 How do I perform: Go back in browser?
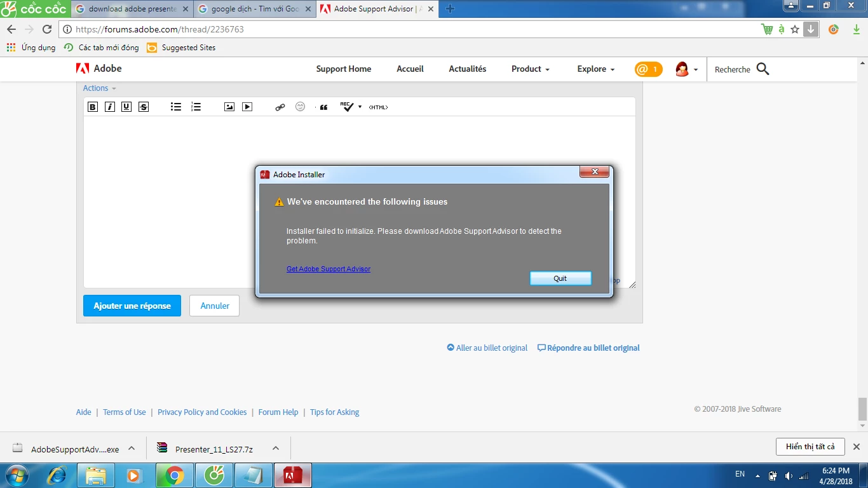(11, 29)
